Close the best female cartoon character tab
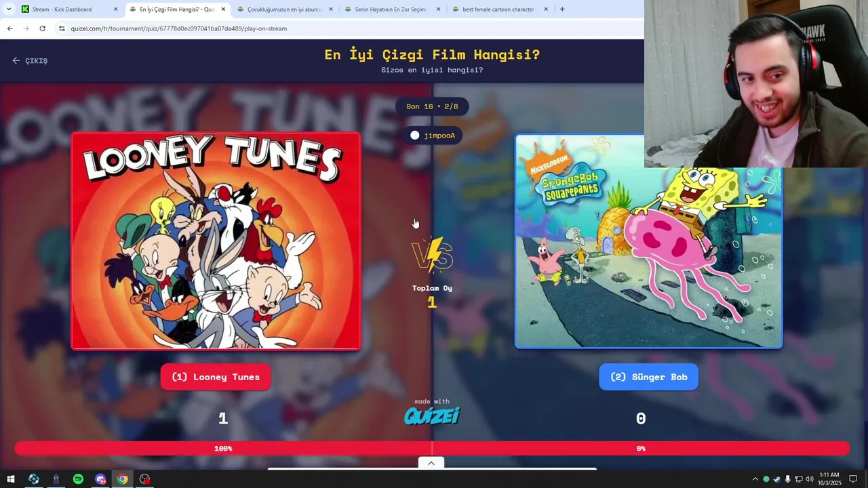 click(546, 9)
